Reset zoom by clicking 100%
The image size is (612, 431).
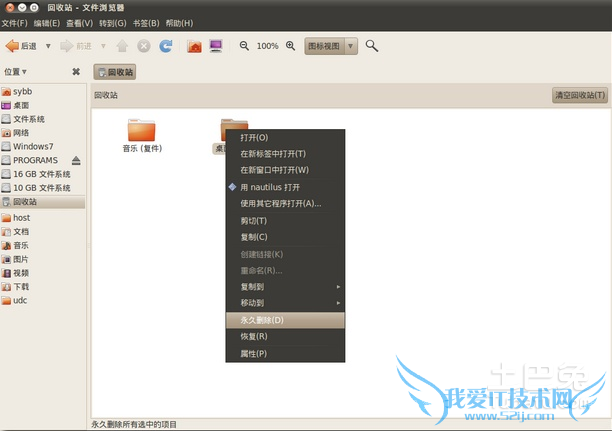267,46
